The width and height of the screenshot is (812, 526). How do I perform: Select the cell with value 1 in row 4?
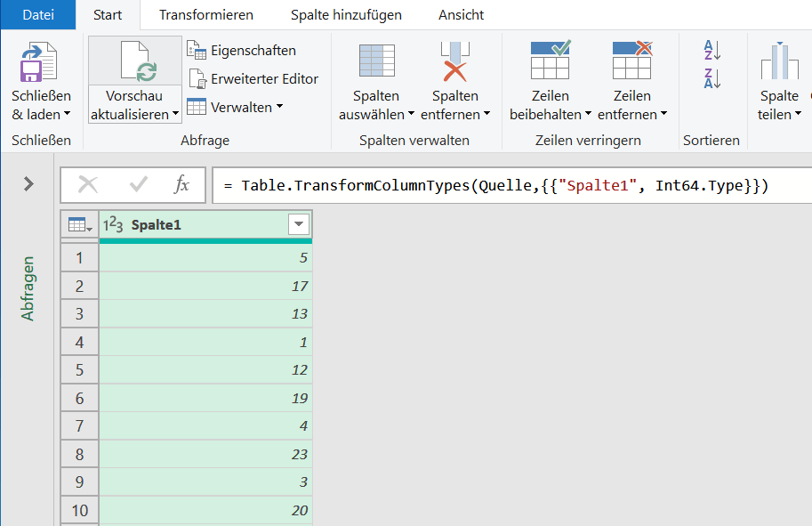coord(205,342)
